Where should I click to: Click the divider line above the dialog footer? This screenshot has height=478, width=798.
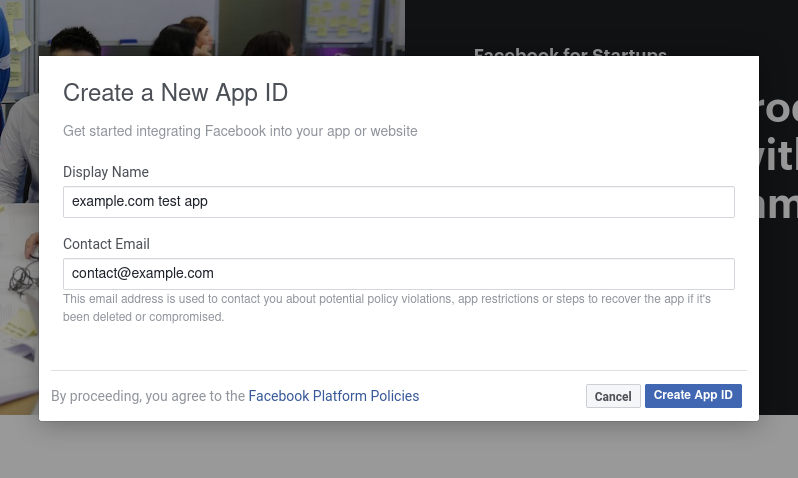click(398, 371)
